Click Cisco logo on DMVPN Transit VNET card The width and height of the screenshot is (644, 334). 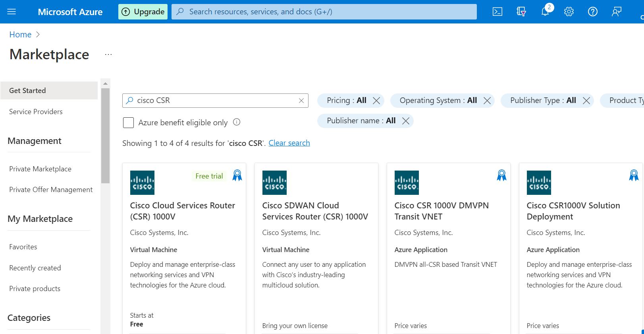click(x=407, y=183)
